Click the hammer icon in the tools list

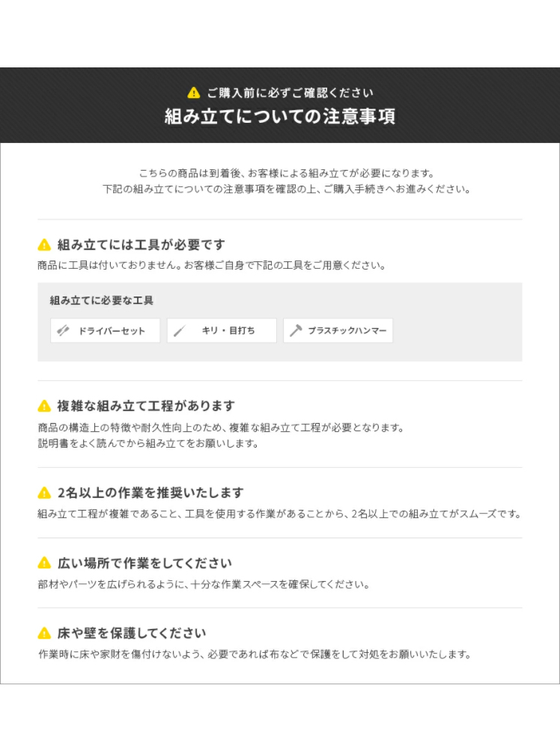[x=296, y=331]
